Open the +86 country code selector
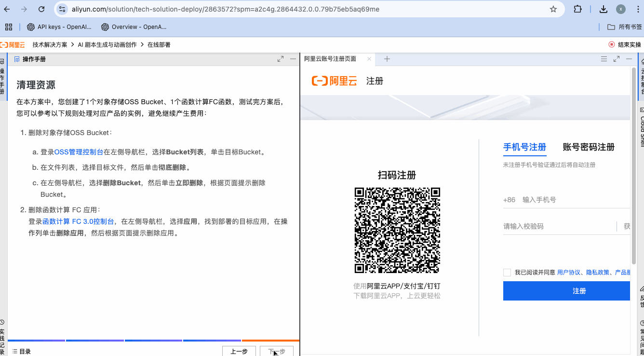This screenshot has width=644, height=356. tap(509, 200)
